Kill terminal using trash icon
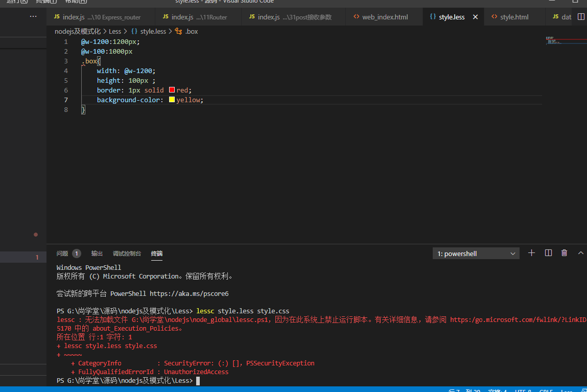 pos(564,253)
